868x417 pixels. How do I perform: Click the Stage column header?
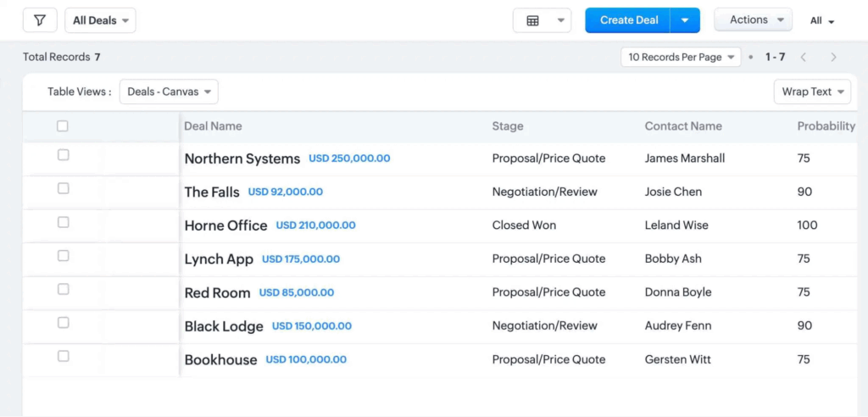pos(508,126)
